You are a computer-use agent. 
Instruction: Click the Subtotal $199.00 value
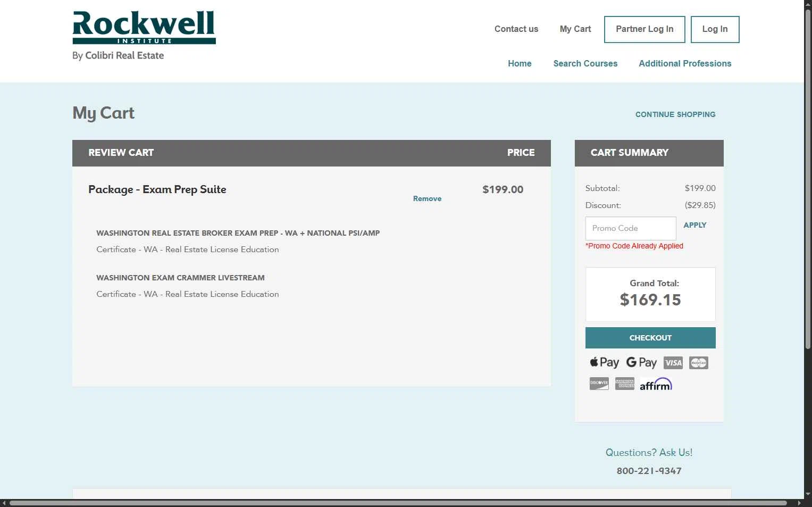tap(700, 188)
